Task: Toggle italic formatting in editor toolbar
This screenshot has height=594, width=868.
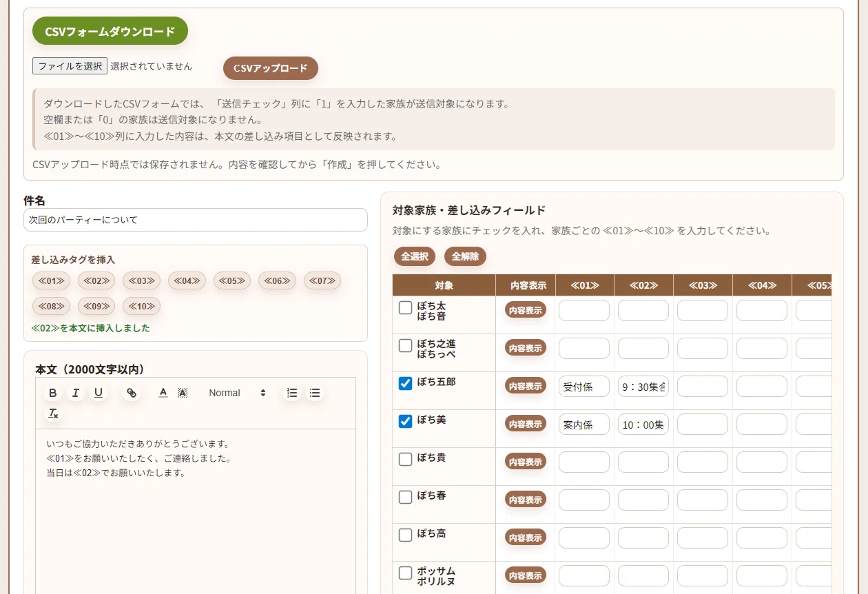Action: pyautogui.click(x=76, y=393)
